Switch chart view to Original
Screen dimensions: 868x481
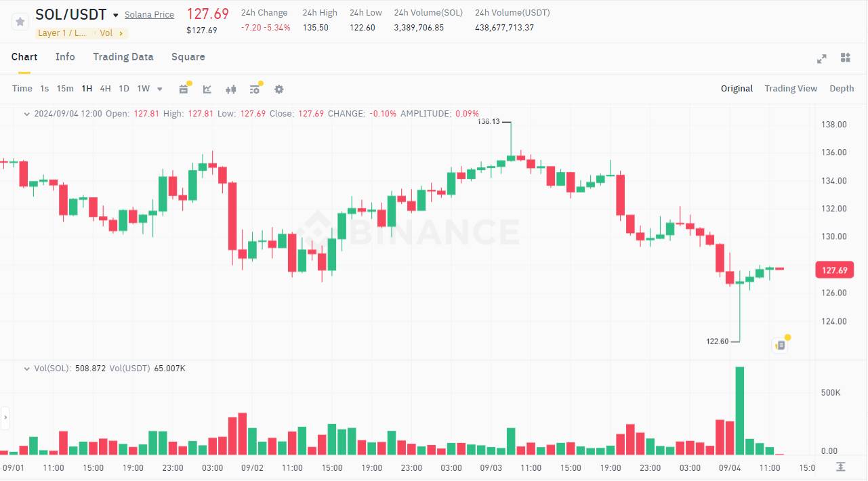(737, 88)
